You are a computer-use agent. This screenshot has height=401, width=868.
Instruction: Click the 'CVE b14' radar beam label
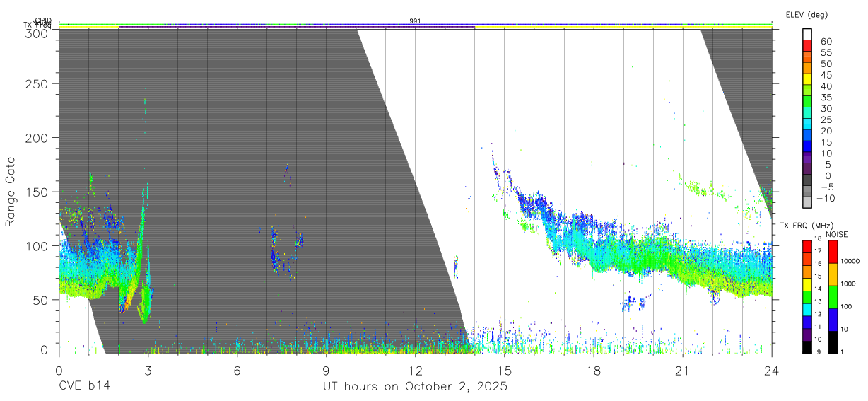tap(84, 387)
